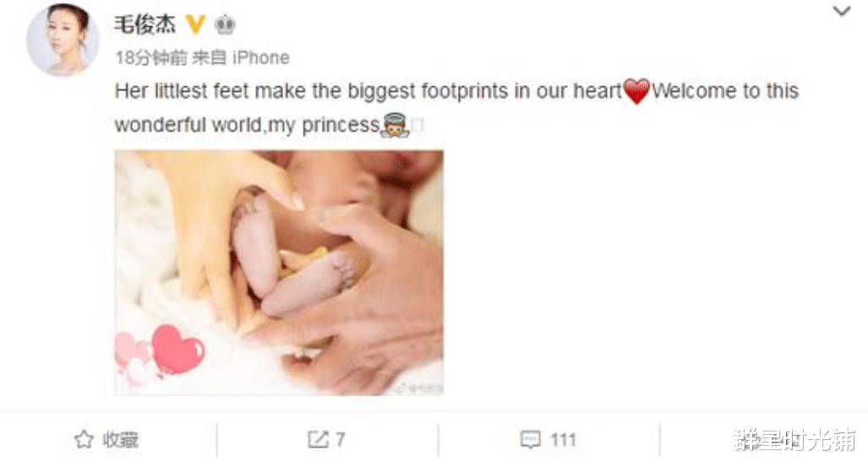Viewport: 868px width, 467px height.
Task: Open the username 毛俊杰 link
Action: click(x=145, y=24)
